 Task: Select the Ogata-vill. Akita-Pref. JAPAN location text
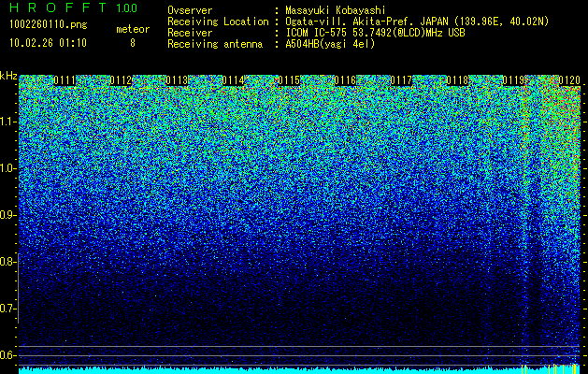[x=417, y=22]
